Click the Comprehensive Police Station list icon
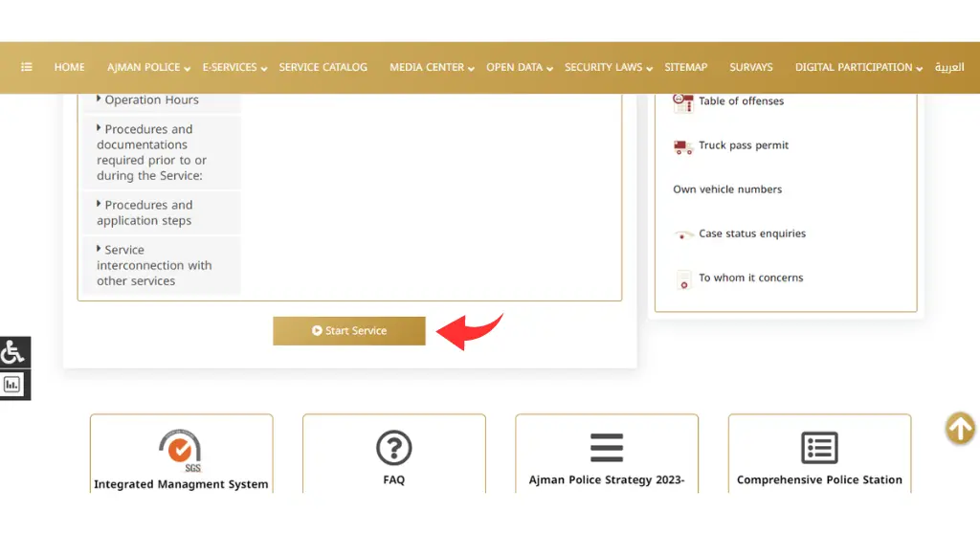The image size is (980, 534). pyautogui.click(x=819, y=448)
